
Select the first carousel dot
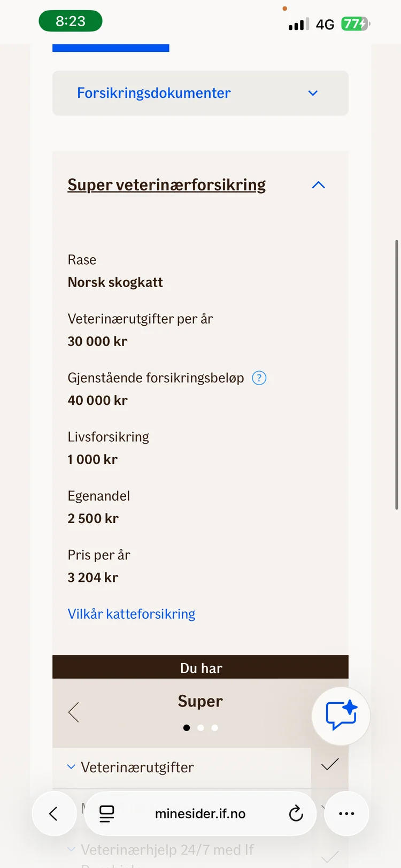pyautogui.click(x=187, y=727)
